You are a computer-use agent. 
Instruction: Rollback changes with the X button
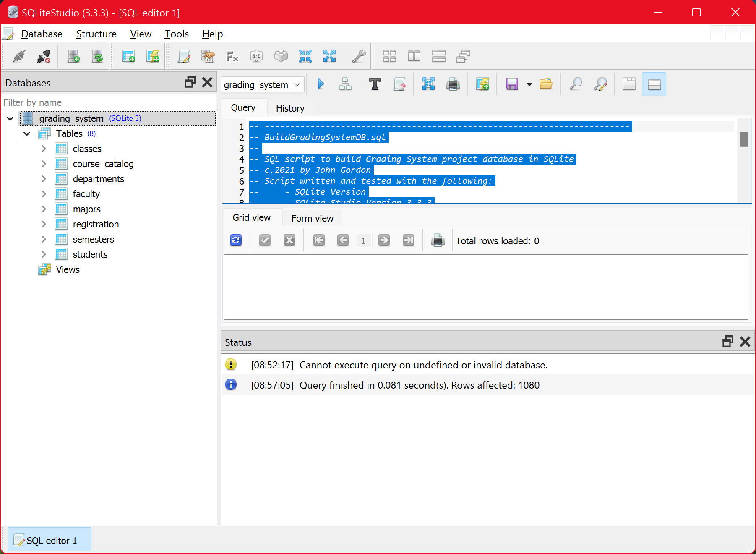[x=289, y=240]
